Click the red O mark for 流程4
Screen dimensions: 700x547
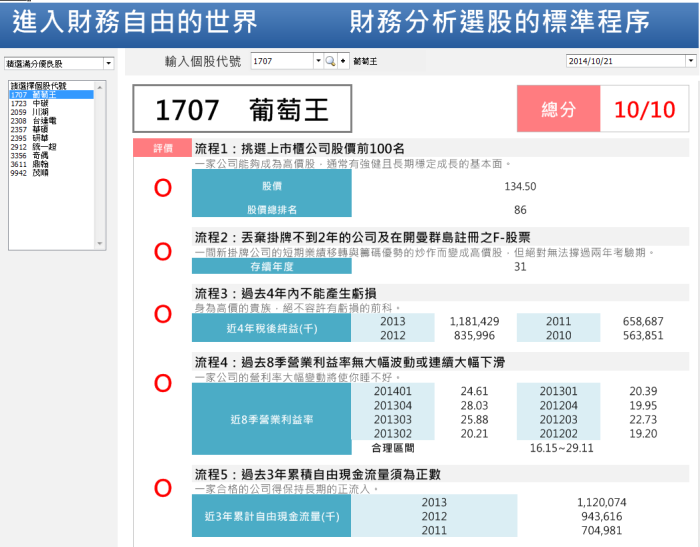pos(162,384)
